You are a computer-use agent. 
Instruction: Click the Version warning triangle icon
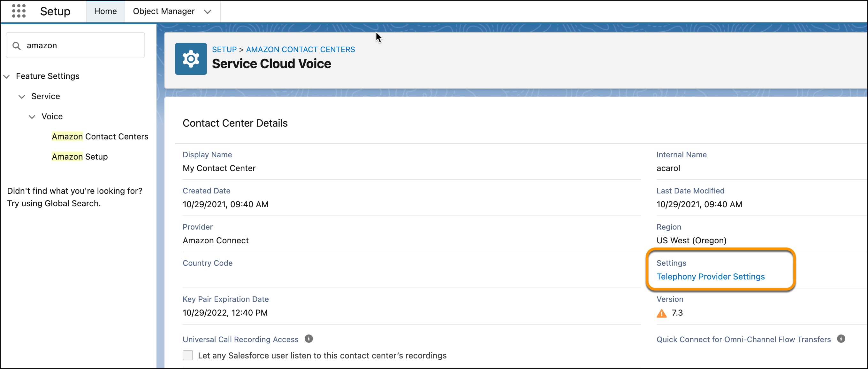point(661,313)
